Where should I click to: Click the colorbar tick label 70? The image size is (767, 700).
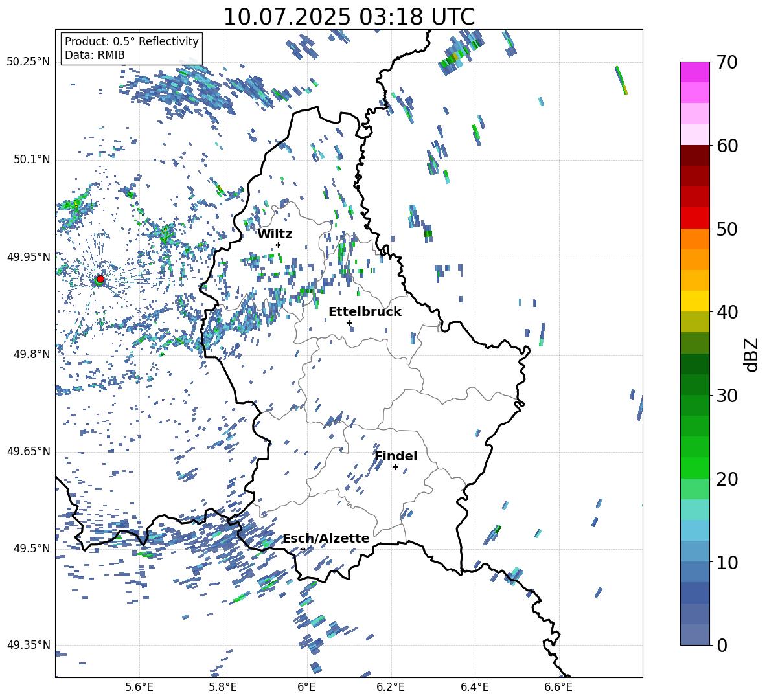pos(727,63)
